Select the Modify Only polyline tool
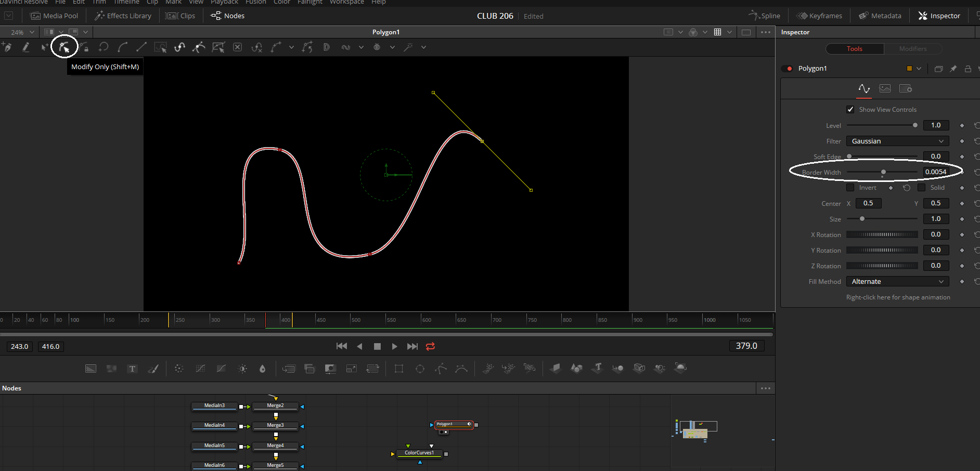 pyautogui.click(x=65, y=47)
